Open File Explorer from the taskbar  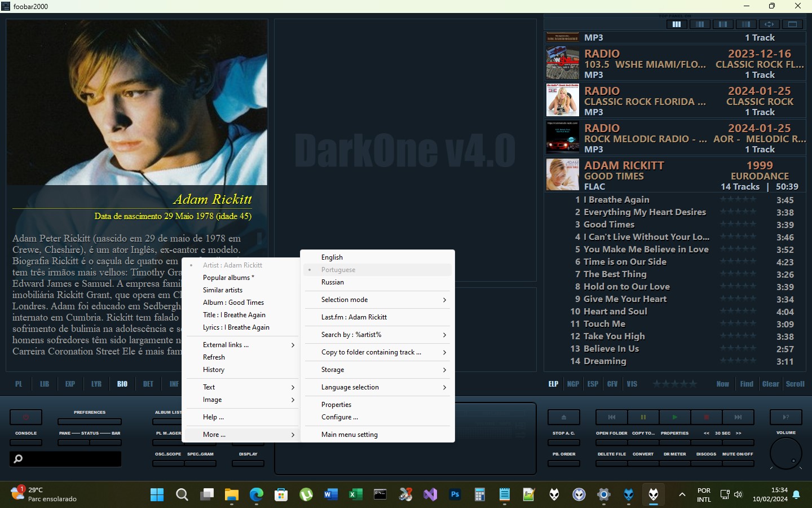point(231,495)
